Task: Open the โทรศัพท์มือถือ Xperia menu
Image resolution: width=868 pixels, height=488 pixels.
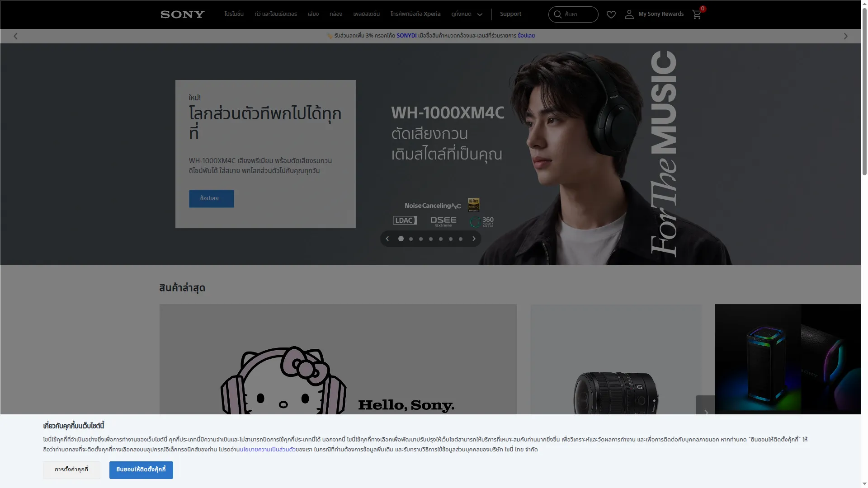Action: (x=415, y=14)
